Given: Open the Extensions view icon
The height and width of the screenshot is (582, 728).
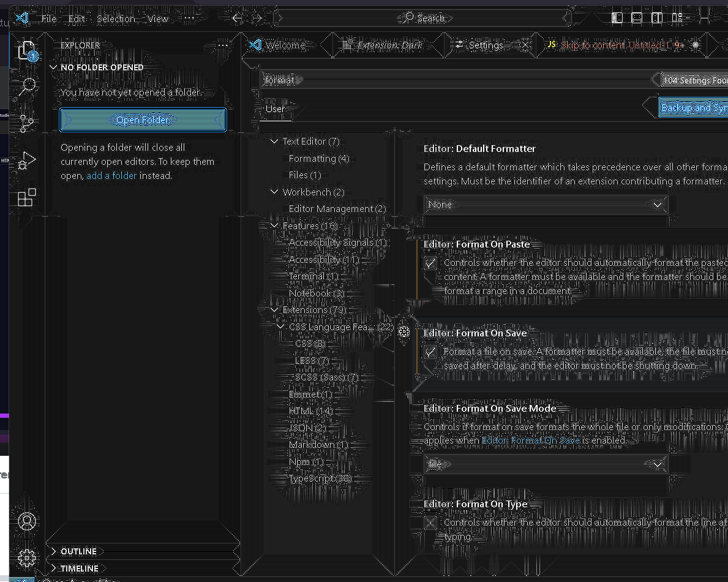Looking at the screenshot, I should pos(27,197).
